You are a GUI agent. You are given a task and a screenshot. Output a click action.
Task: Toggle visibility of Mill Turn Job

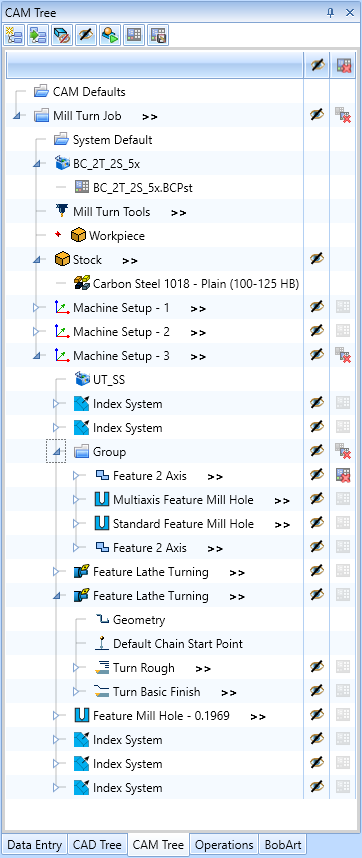coord(317,115)
